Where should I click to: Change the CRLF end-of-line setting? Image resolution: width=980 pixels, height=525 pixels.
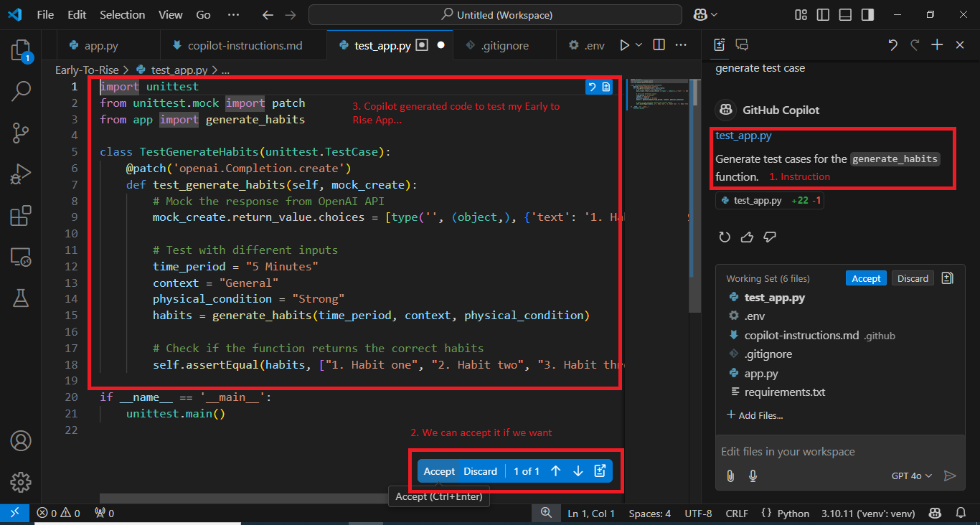737,514
